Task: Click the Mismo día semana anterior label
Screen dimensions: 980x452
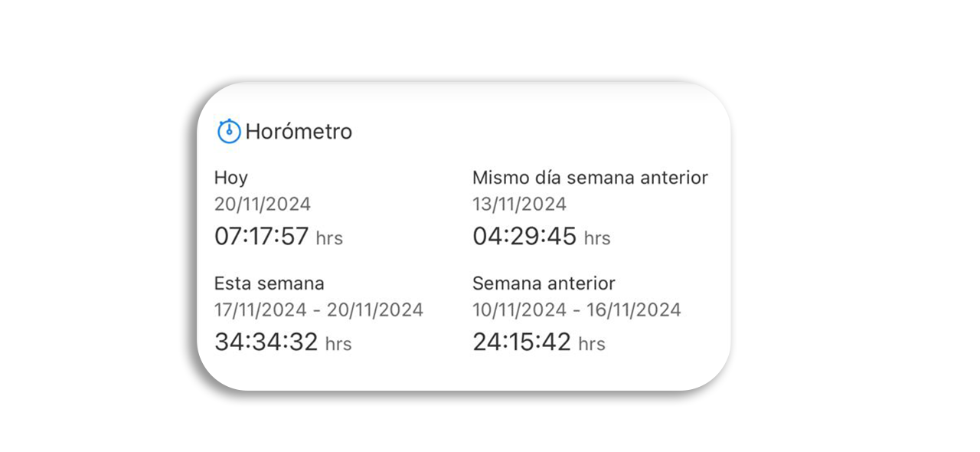Action: [590, 178]
